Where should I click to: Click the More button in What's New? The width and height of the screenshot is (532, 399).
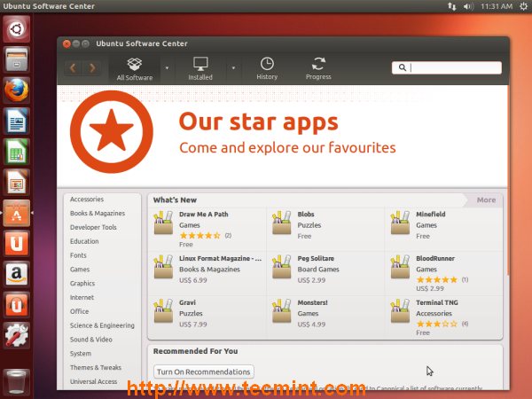click(486, 200)
